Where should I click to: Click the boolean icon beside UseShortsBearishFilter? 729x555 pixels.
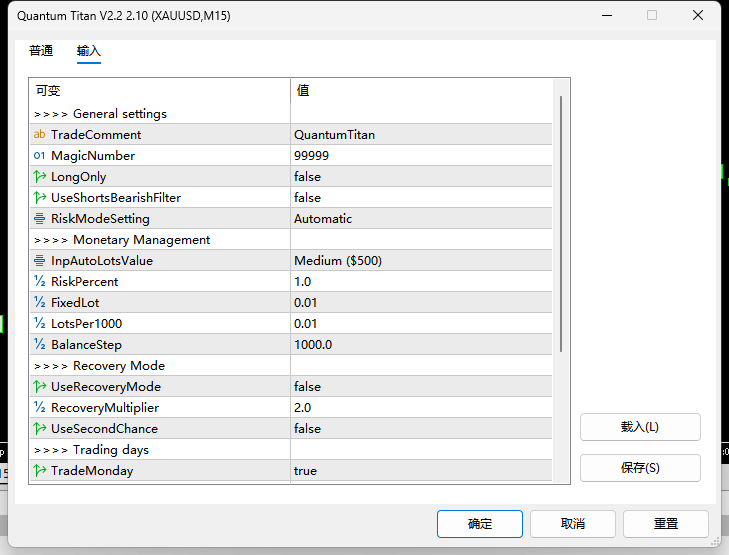click(x=40, y=198)
